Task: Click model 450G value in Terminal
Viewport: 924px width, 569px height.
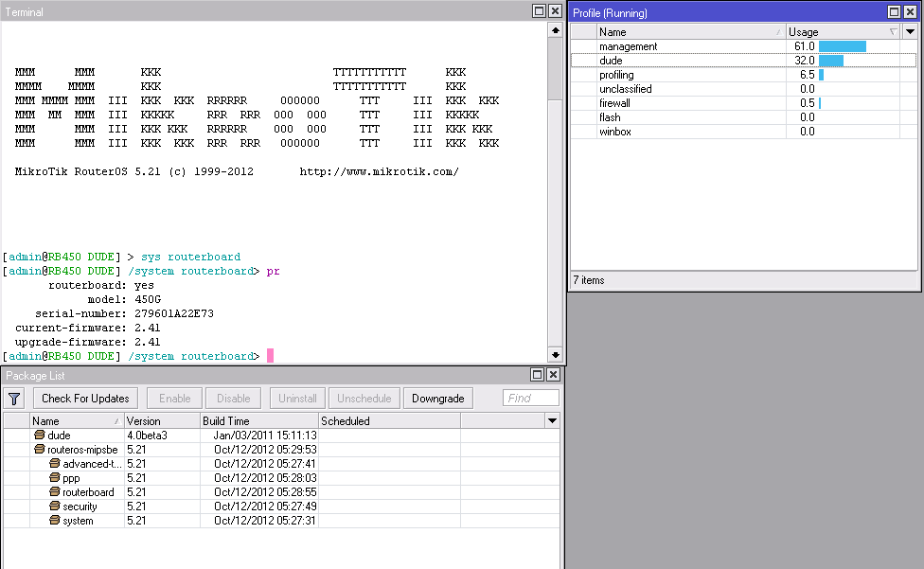Action: tap(148, 299)
